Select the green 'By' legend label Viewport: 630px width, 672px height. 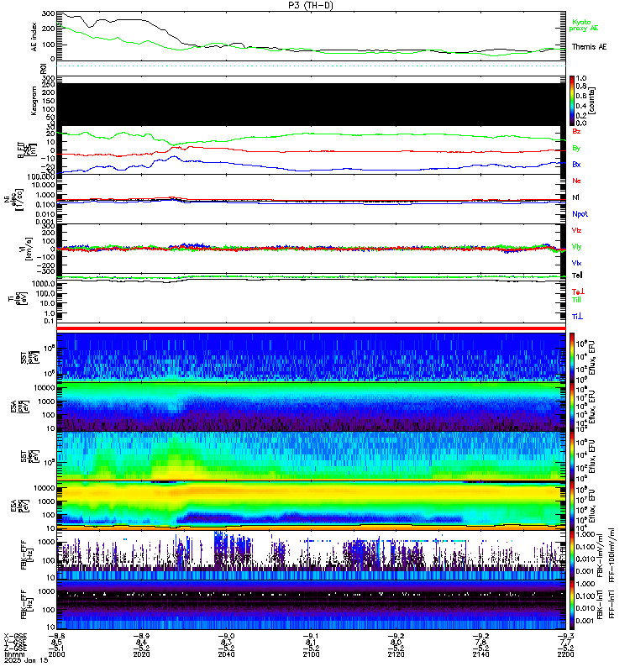(576, 149)
